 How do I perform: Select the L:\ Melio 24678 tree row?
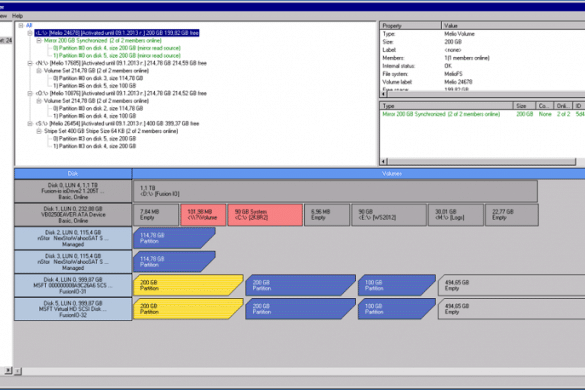pos(117,33)
